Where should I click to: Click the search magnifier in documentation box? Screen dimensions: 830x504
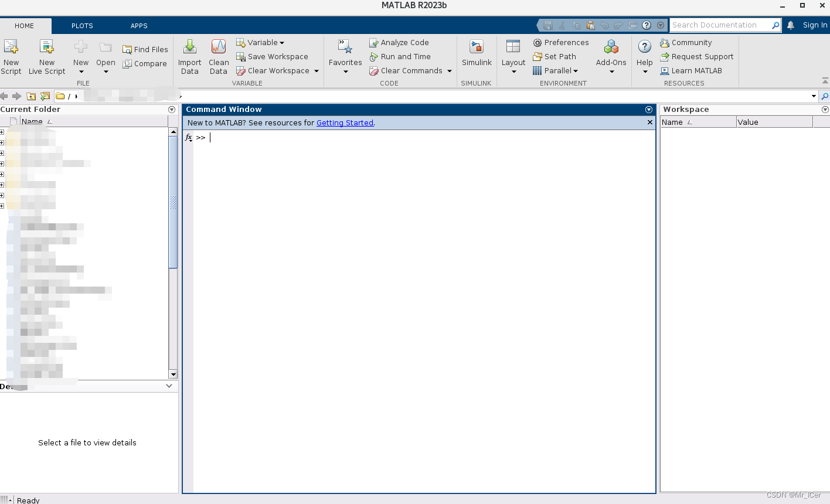pyautogui.click(x=775, y=25)
